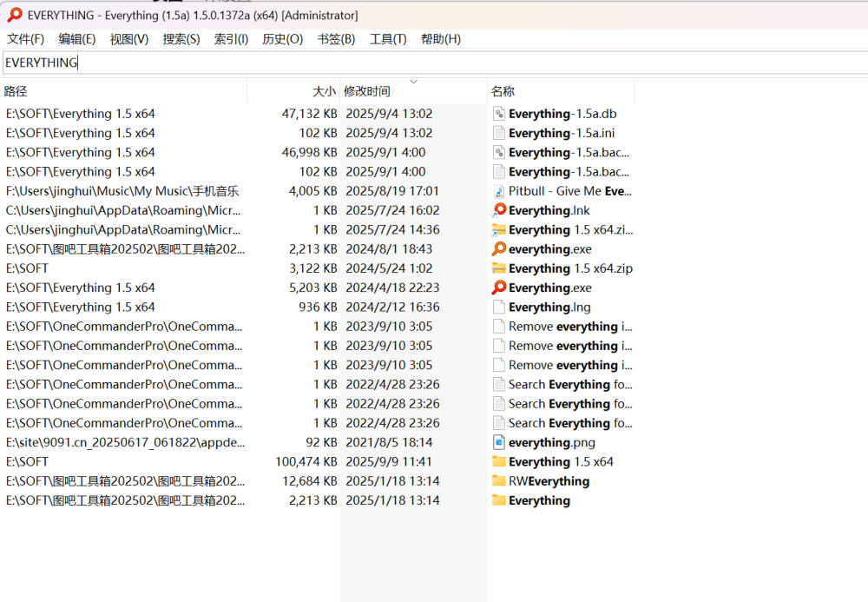Select the Everything 1.5 x64 folder icon
The height and width of the screenshot is (602, 868).
[x=499, y=461]
